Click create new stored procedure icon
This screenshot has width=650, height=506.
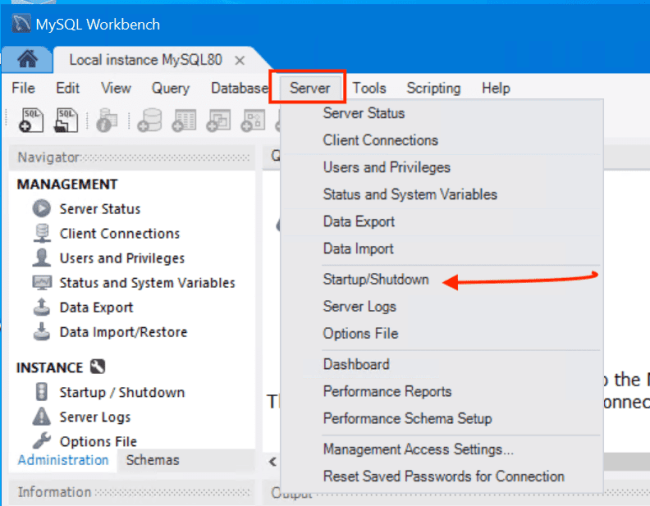(x=253, y=121)
